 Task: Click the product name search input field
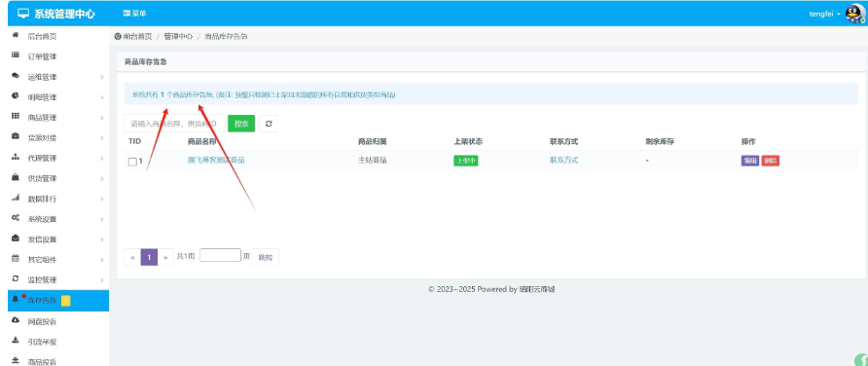[x=175, y=124]
